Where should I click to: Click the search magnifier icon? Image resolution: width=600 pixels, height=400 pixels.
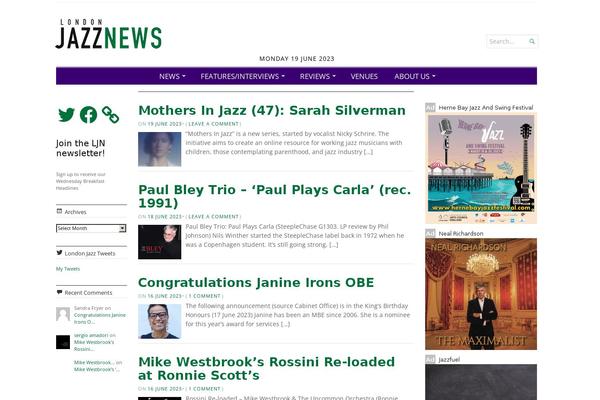click(532, 41)
